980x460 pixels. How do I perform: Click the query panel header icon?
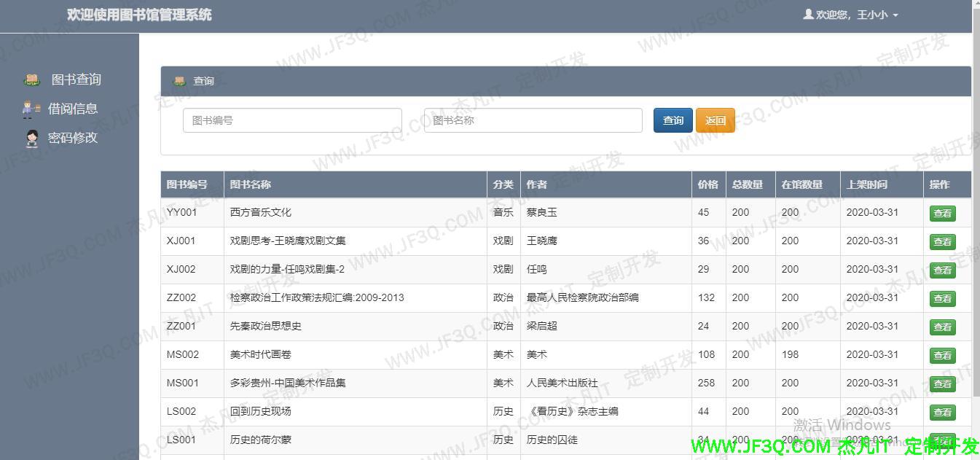[179, 81]
